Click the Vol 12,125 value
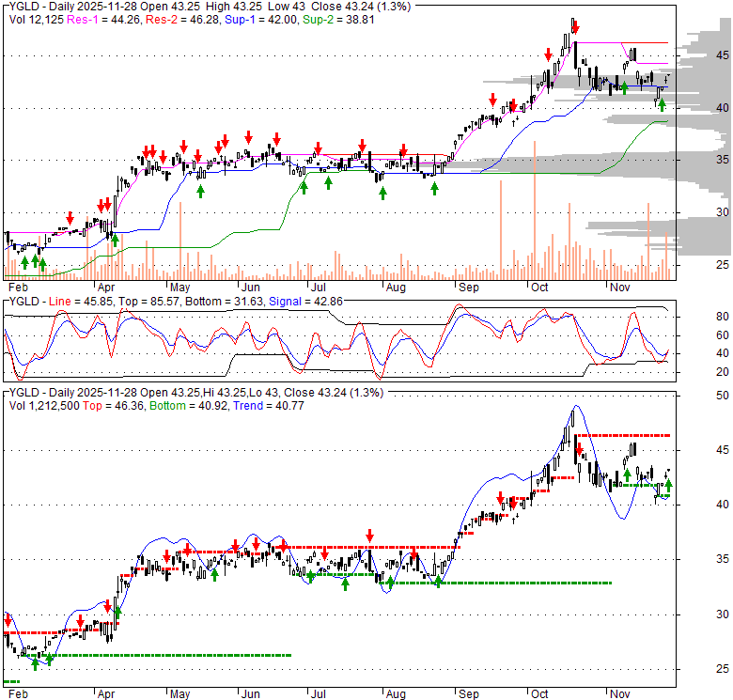This screenshot has height=700, width=733. [x=37, y=20]
